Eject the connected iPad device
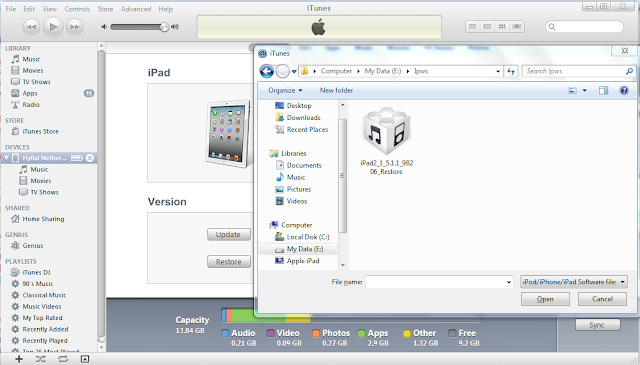Image resolution: width=640 pixels, height=365 pixels. 90,158
